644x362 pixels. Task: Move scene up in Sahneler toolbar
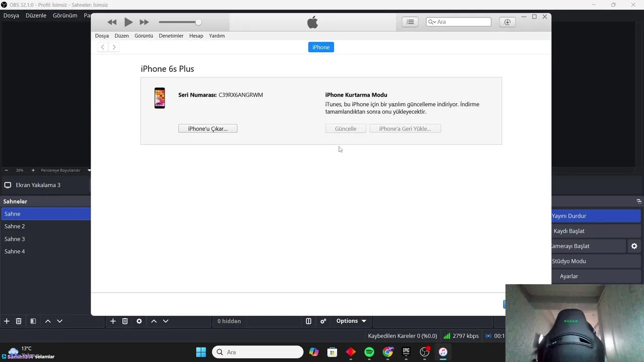tap(48, 321)
